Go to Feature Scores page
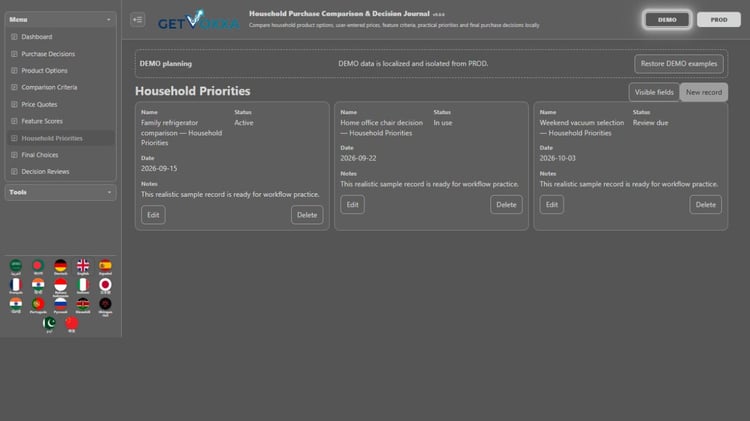Image resolution: width=750 pixels, height=421 pixels. tap(42, 121)
